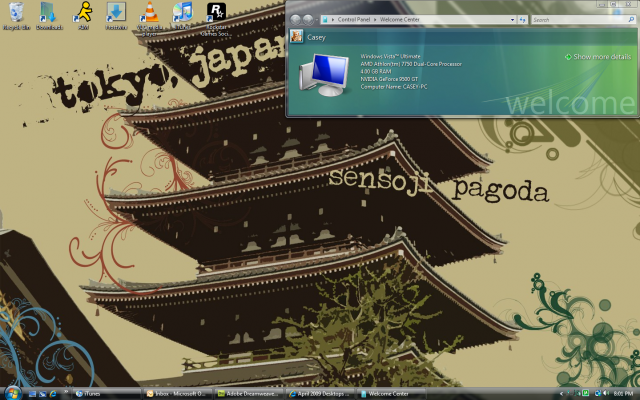The height and width of the screenshot is (400, 640).
Task: Expand the quick launch overflow chevron
Action: tap(65, 393)
